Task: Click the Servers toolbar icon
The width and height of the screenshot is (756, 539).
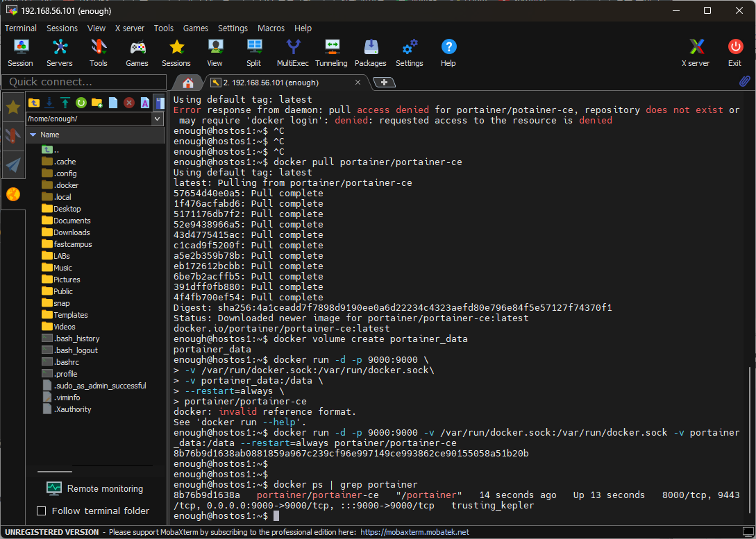Action: (59, 53)
